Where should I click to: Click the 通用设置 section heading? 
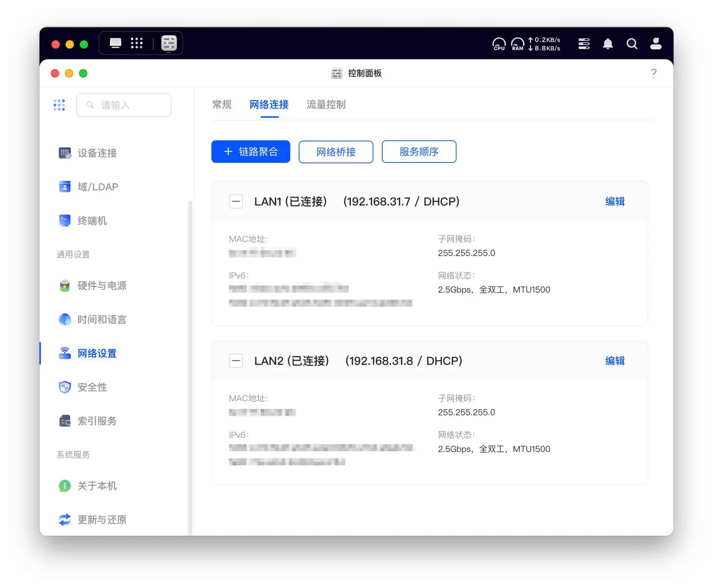click(x=73, y=255)
